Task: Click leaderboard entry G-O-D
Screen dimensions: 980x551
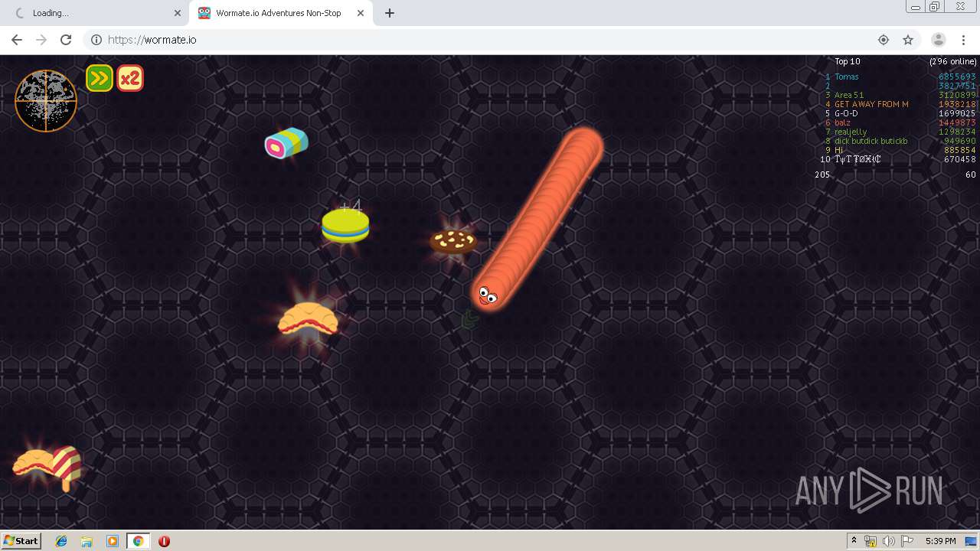Action: tap(846, 113)
